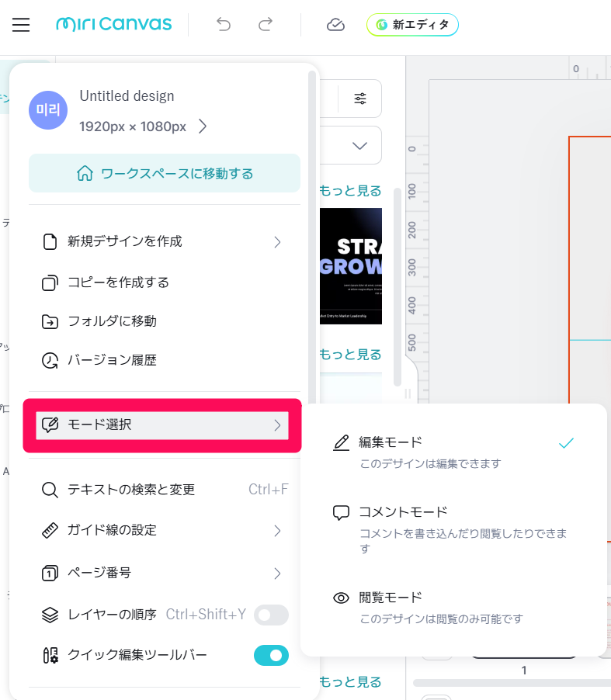Open the filter sliders icon
611x700 pixels.
(x=360, y=99)
